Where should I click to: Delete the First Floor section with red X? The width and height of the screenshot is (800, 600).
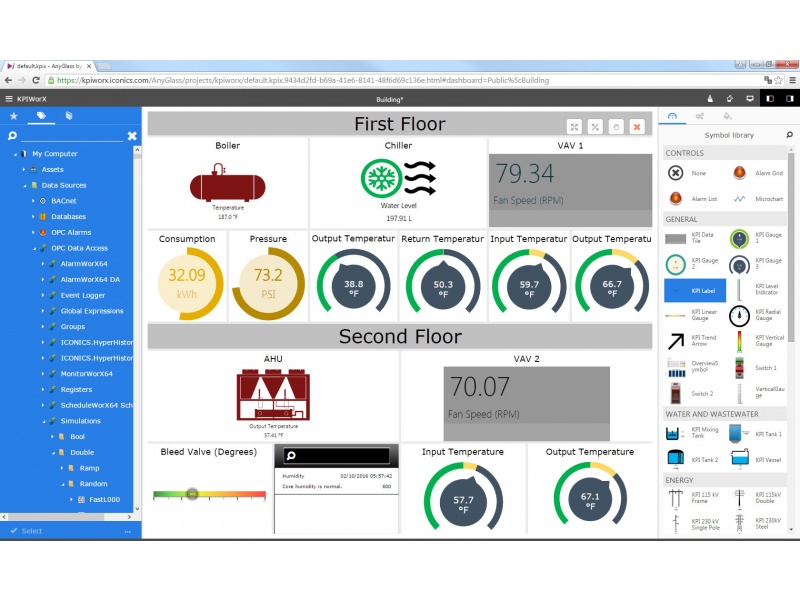(x=637, y=127)
